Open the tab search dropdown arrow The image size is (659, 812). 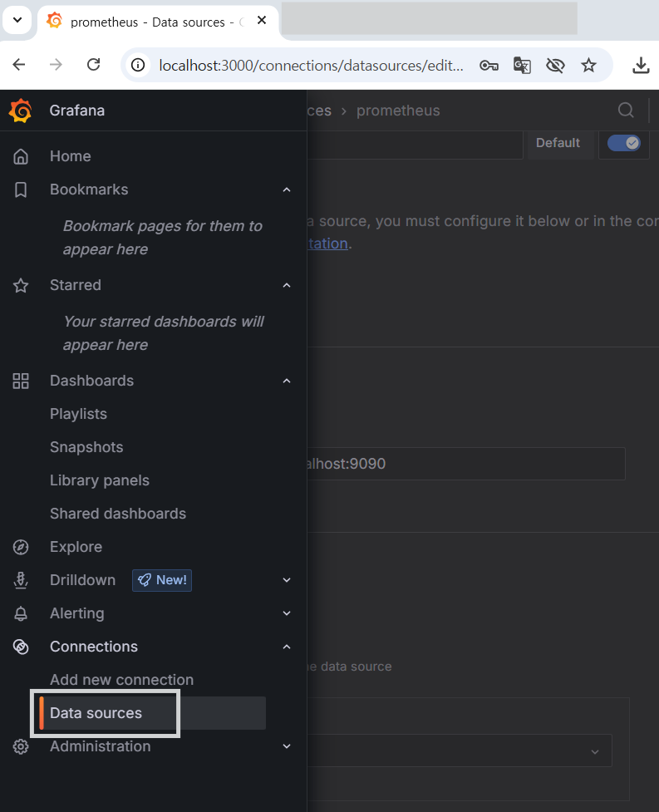(x=17, y=20)
